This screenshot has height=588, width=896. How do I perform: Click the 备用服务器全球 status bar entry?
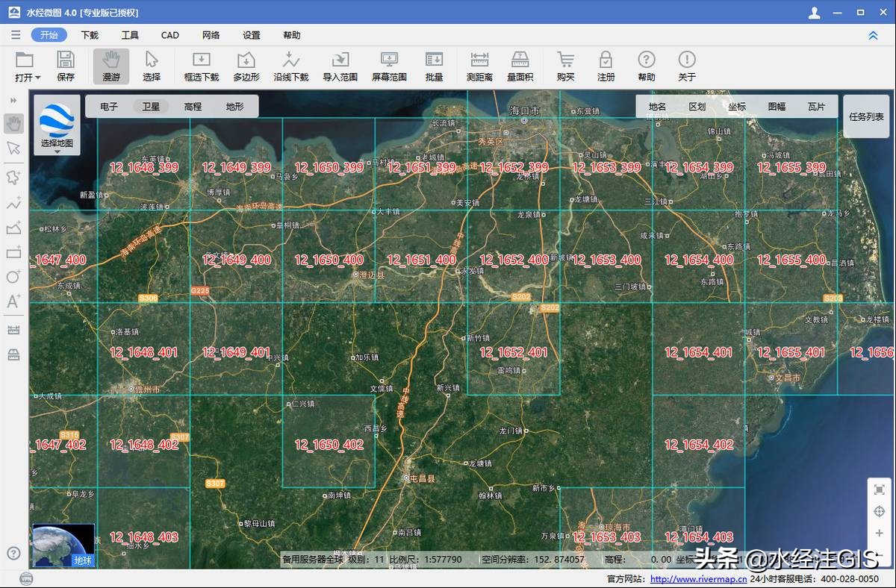tap(314, 559)
